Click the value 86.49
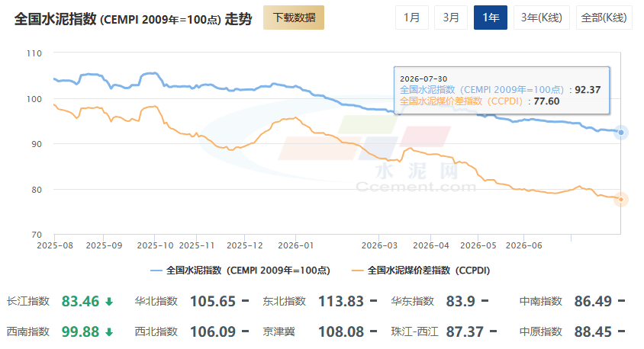 (x=593, y=302)
